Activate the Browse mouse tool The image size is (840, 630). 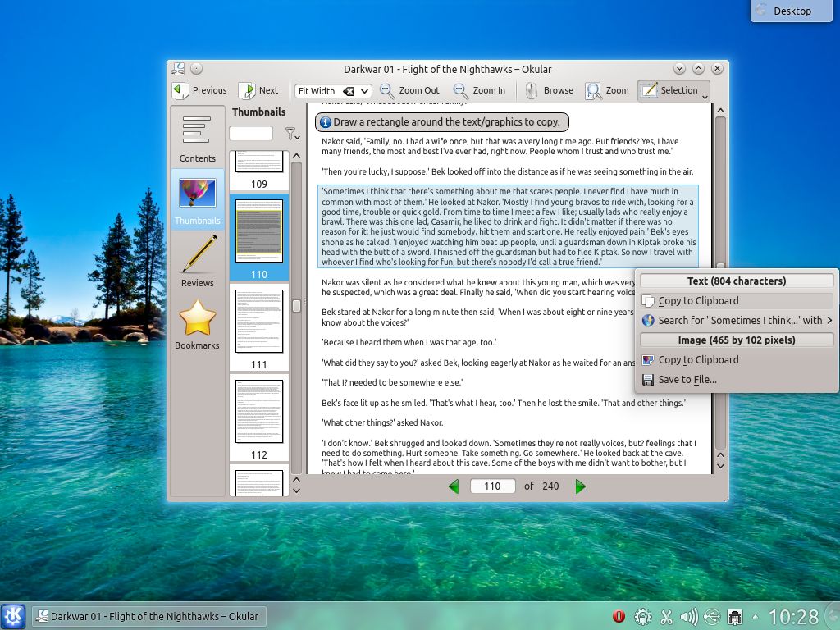549,90
